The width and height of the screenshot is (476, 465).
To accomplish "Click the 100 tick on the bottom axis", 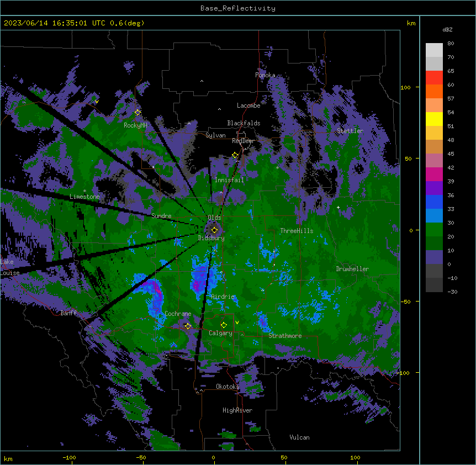I will click(355, 457).
